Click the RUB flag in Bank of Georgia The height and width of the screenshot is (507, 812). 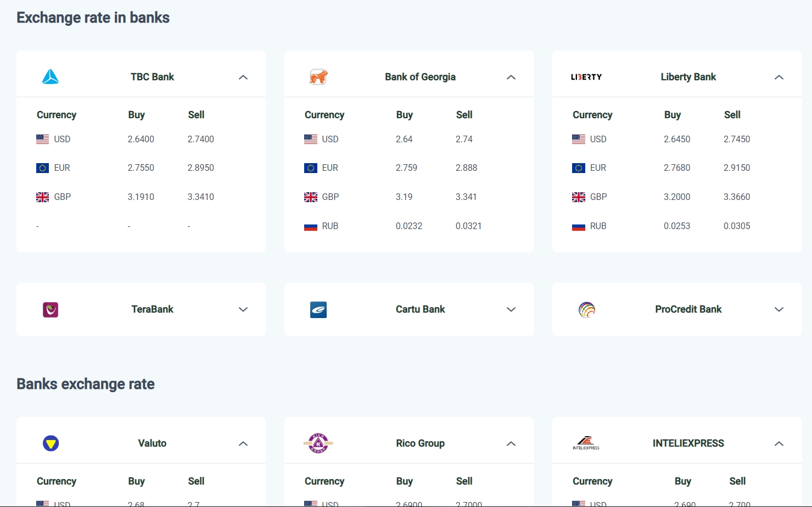[311, 226]
